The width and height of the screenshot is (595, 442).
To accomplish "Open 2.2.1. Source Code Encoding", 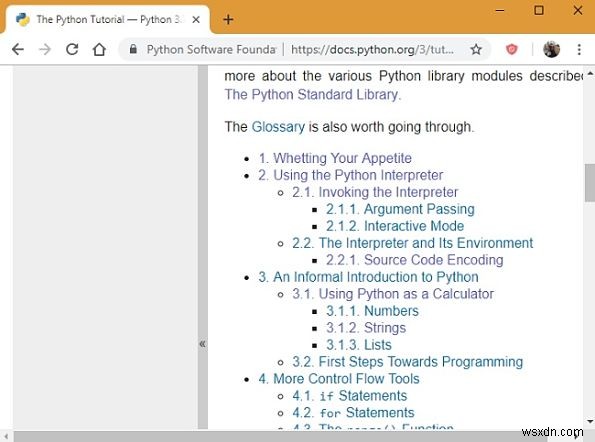I will (x=415, y=260).
